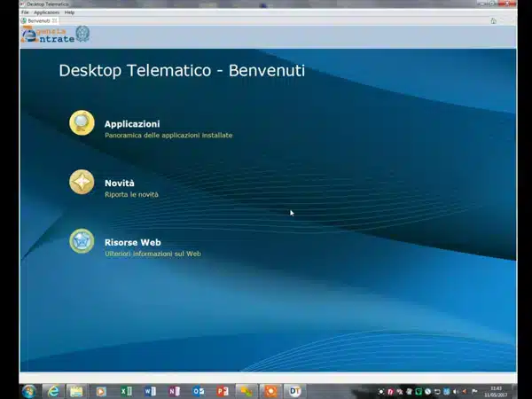Open the Applicazioni menu in menu bar
532x399 pixels.
pyautogui.click(x=46, y=12)
